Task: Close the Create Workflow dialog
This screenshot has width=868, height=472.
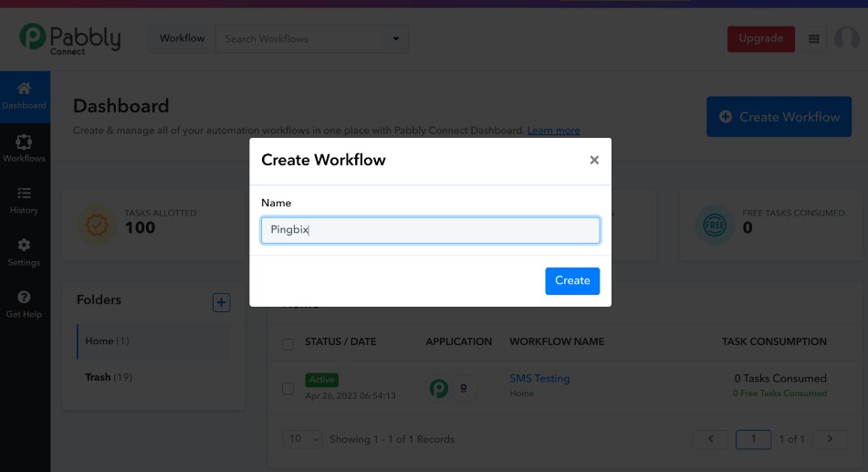Action: coord(594,160)
